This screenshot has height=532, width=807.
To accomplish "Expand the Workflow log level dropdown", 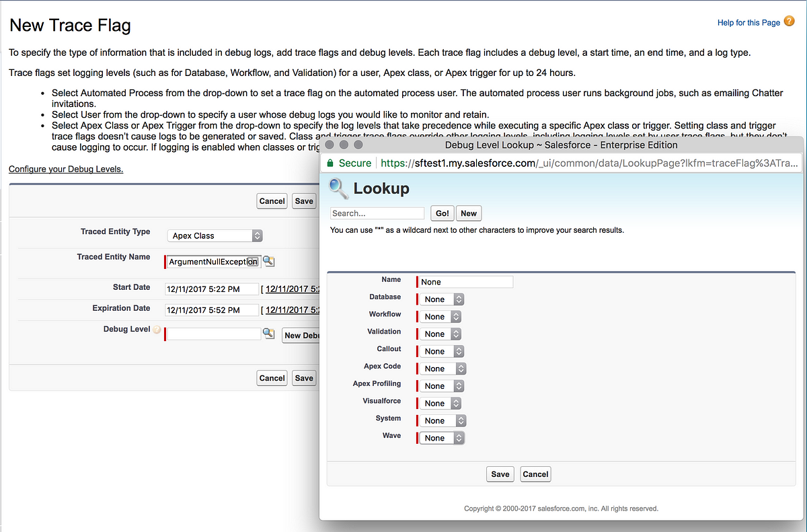I will click(x=440, y=316).
